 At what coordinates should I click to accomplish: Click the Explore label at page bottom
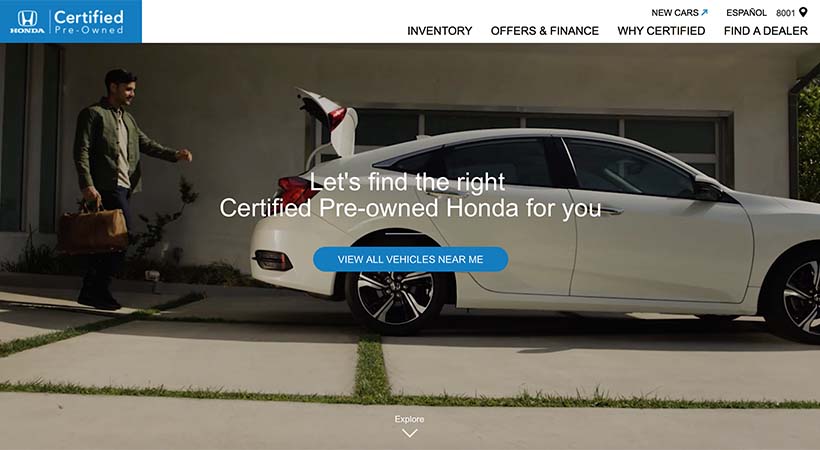pos(409,419)
